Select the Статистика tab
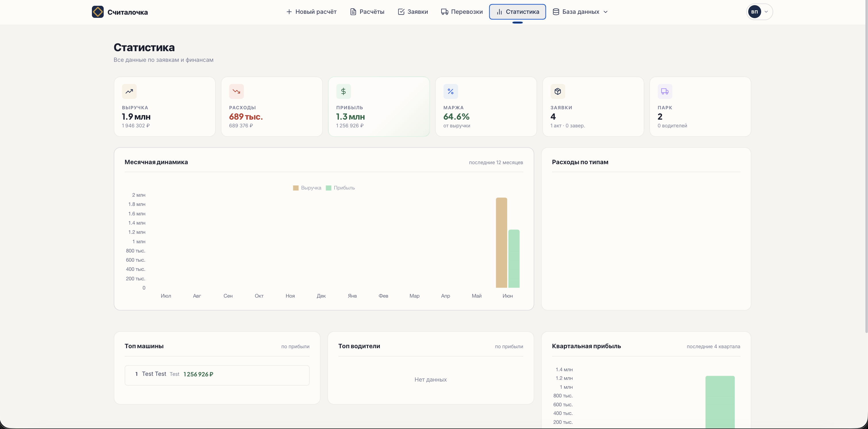The width and height of the screenshot is (868, 429). [x=518, y=12]
